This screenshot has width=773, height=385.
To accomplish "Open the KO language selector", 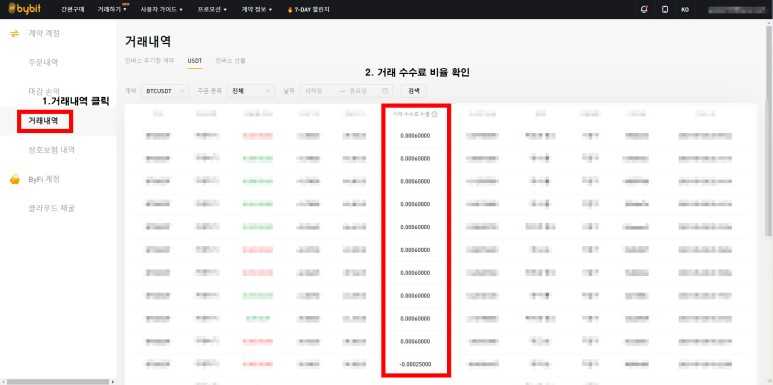I will pyautogui.click(x=685, y=9).
